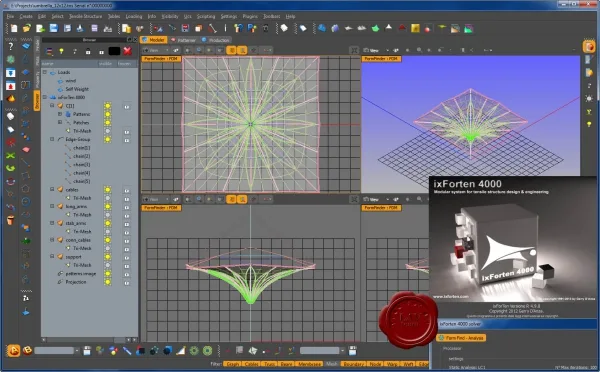Open the View dropdown in top-right viewport
Screen dimensions: 600x372
click(377, 50)
